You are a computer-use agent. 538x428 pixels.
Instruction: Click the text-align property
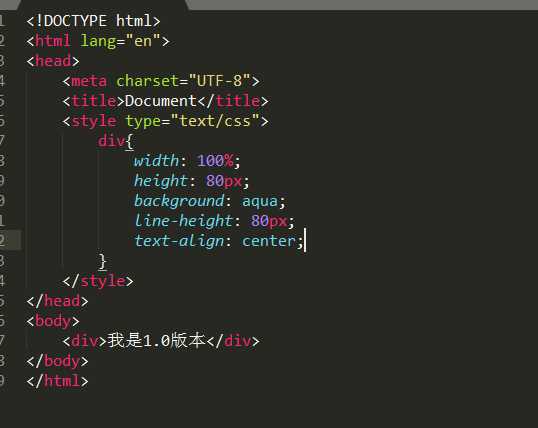click(x=179, y=242)
